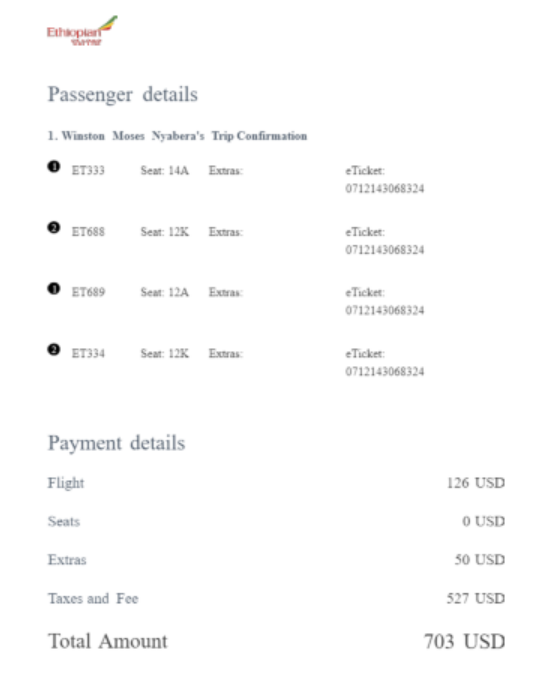Click the segment 2 bullet beside ET688
Screen dimensions: 553x675
point(54,227)
